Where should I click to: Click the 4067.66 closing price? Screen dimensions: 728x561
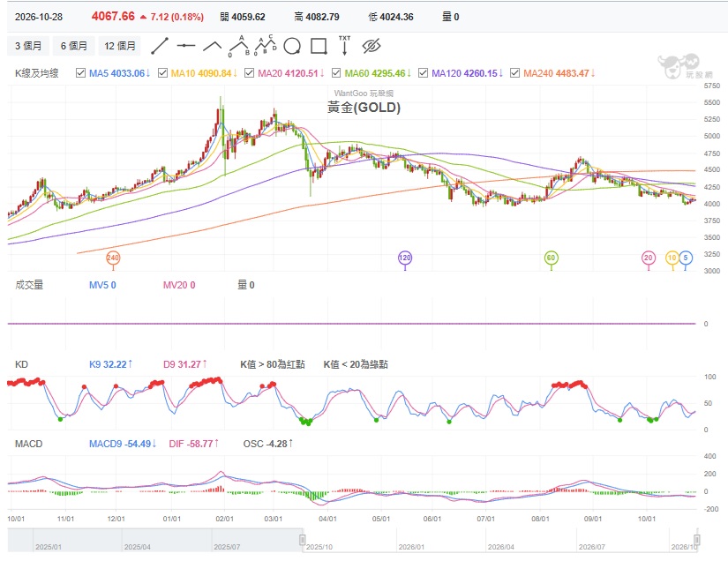tap(113, 16)
